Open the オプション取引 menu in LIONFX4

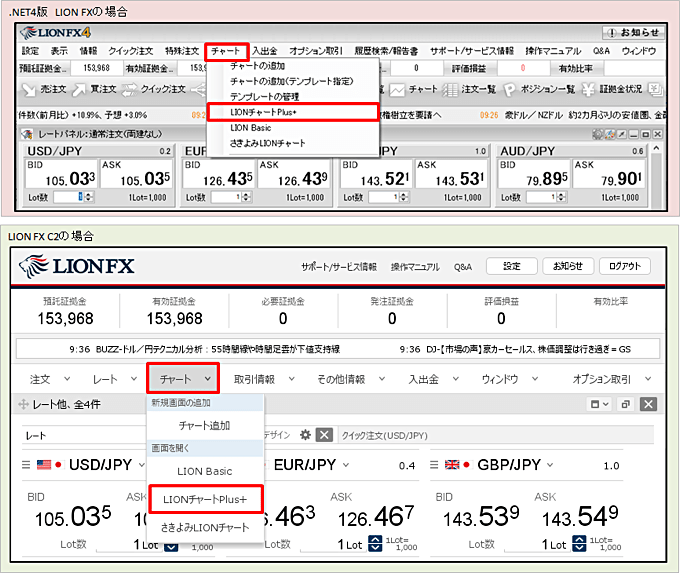click(x=316, y=51)
